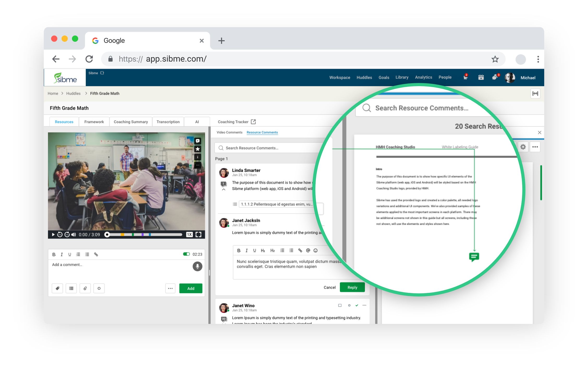Enter fullscreen video mode
588x368 pixels.
tap(199, 234)
